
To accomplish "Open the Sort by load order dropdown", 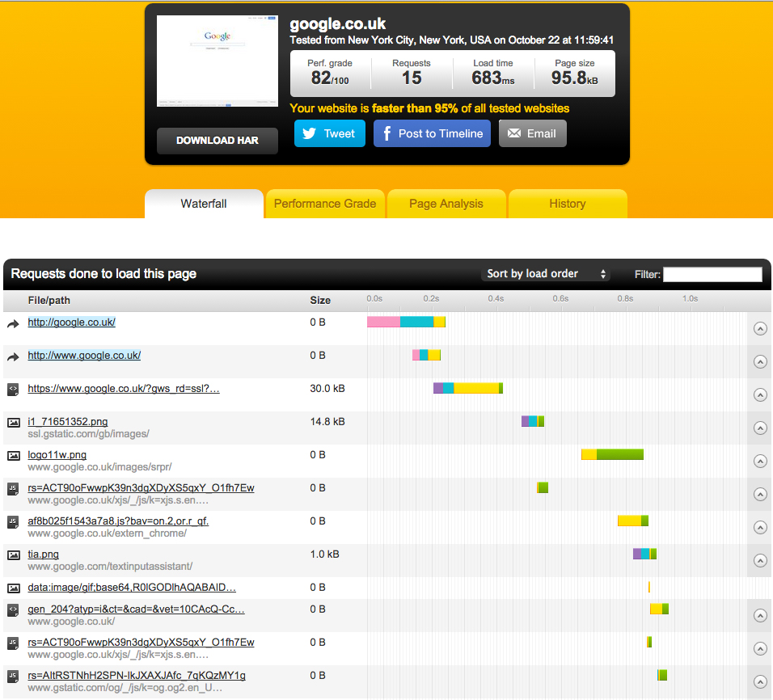I will [x=546, y=274].
